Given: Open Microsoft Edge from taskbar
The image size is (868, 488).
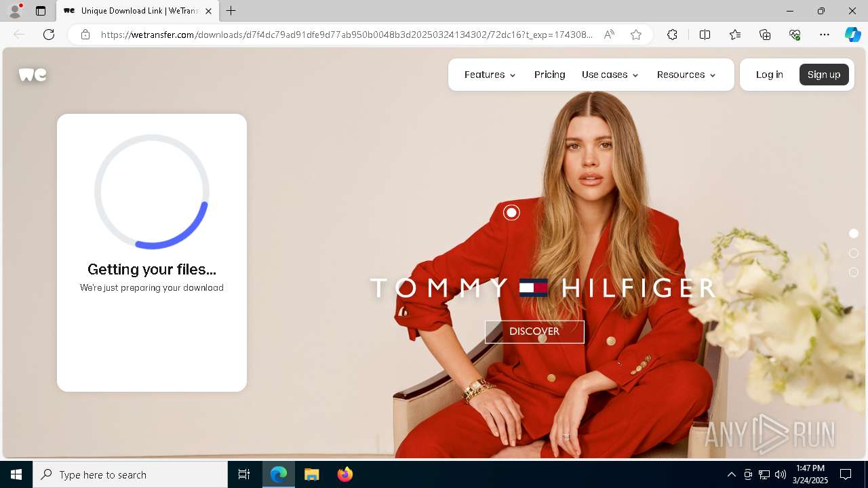Looking at the screenshot, I should [x=279, y=474].
